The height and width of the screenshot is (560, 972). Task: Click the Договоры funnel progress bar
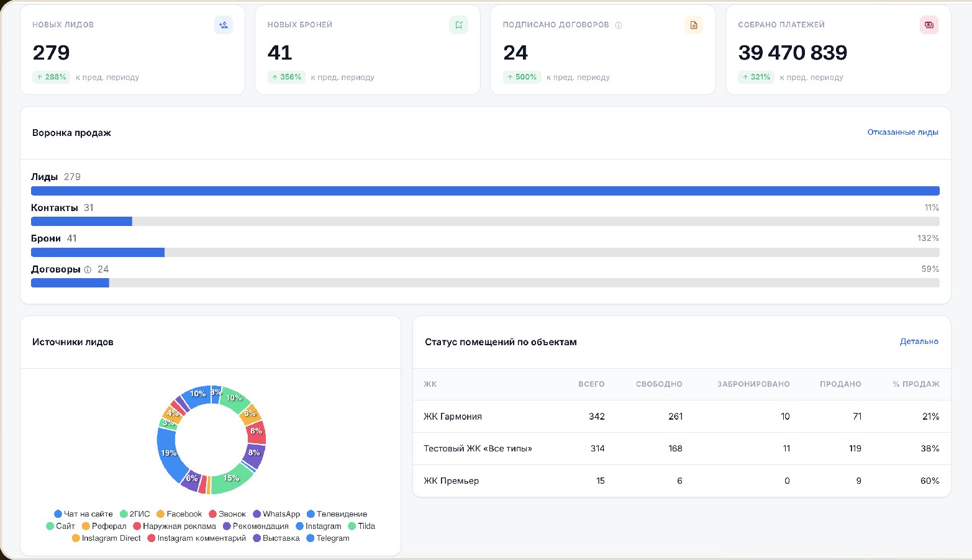(485, 283)
